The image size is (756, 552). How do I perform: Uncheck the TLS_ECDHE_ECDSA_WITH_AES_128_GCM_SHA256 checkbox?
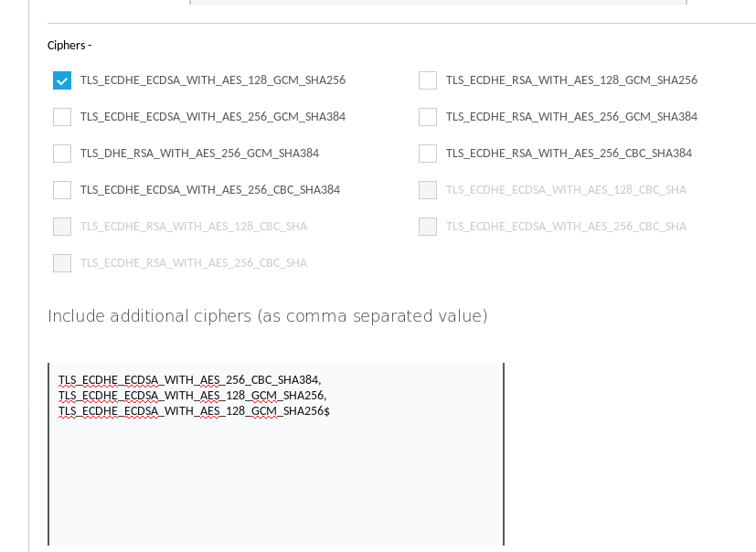point(62,80)
